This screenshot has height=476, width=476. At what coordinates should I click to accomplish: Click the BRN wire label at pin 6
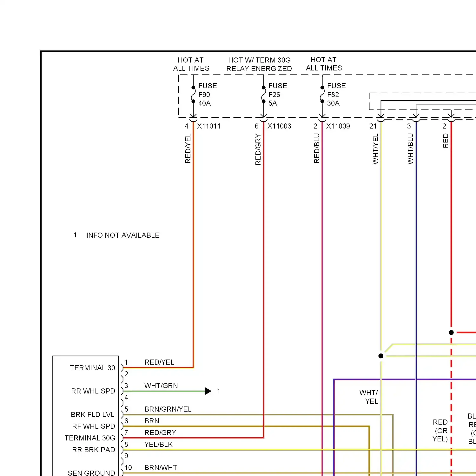coord(152,421)
